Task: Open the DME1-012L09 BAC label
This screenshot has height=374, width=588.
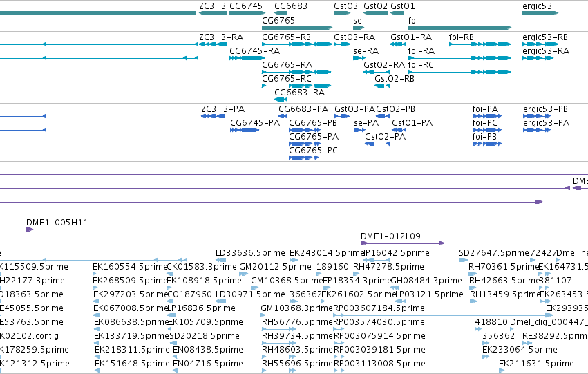Action: [x=390, y=236]
